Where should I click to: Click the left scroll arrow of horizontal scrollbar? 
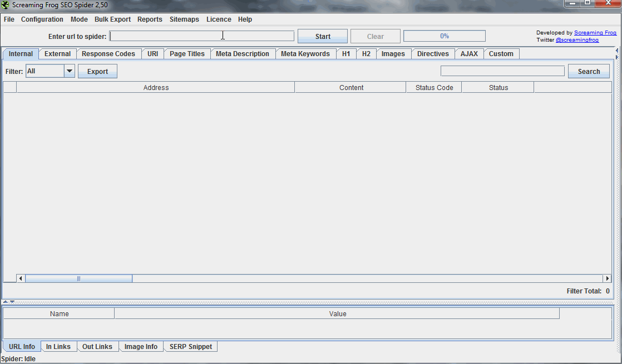click(21, 278)
